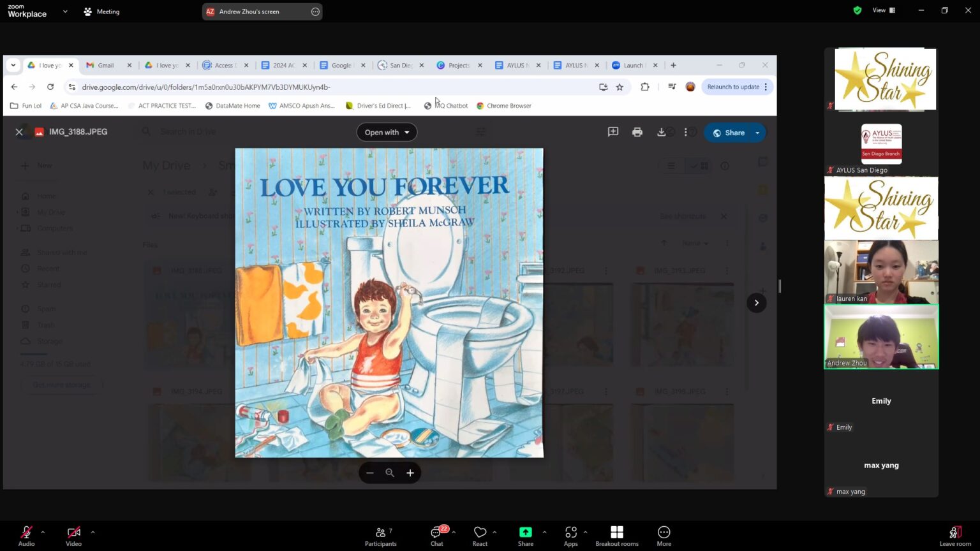980x551 pixels.
Task: Download IMG_3188.JPEG with the download icon
Action: (x=661, y=132)
